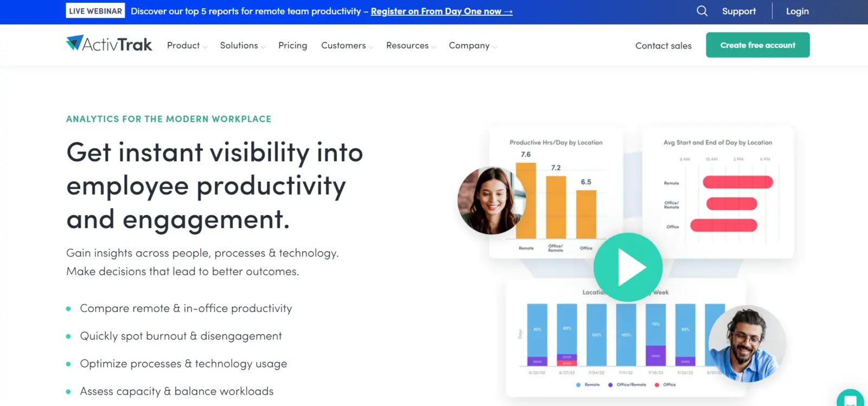868x406 pixels.
Task: Follow Register on From Day One link
Action: point(442,11)
